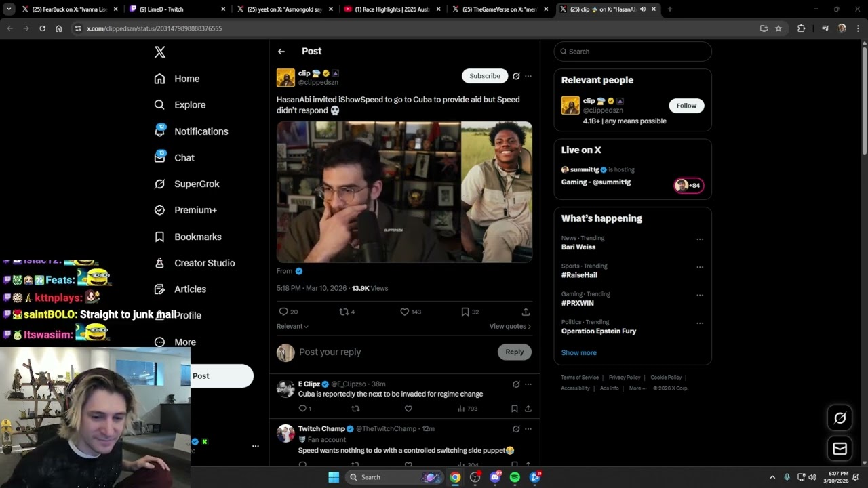Open Terms of Service link
The height and width of the screenshot is (488, 868).
click(580, 378)
